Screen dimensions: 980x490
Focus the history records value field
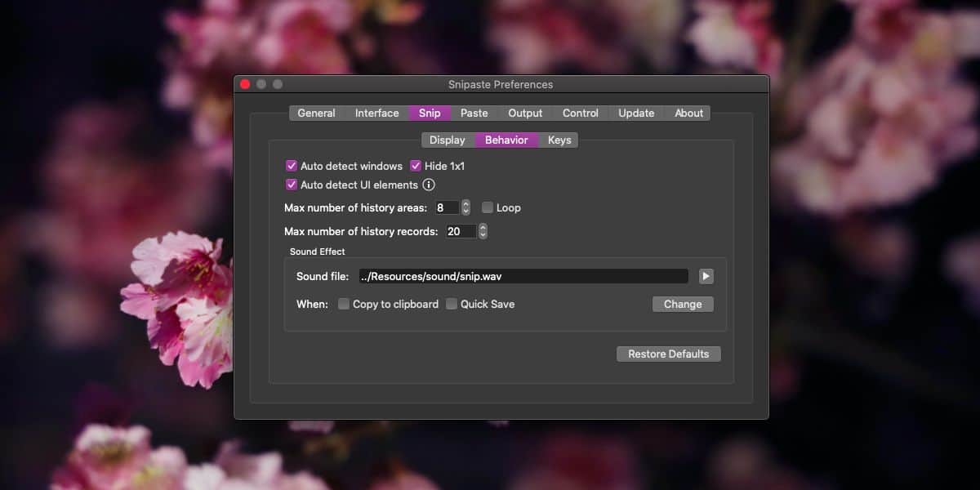pos(461,231)
